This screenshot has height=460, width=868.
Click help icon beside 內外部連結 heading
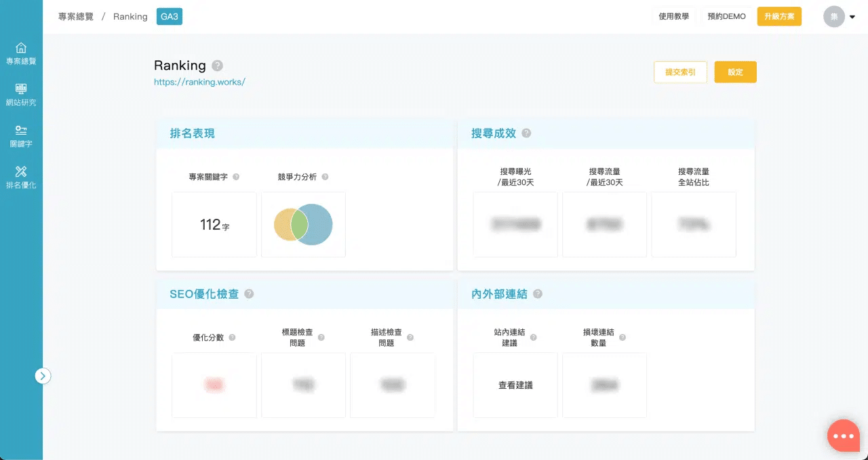538,294
